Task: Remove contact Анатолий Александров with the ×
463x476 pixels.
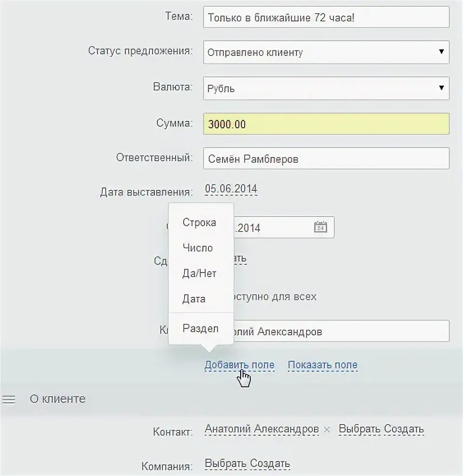Action: 327,429
